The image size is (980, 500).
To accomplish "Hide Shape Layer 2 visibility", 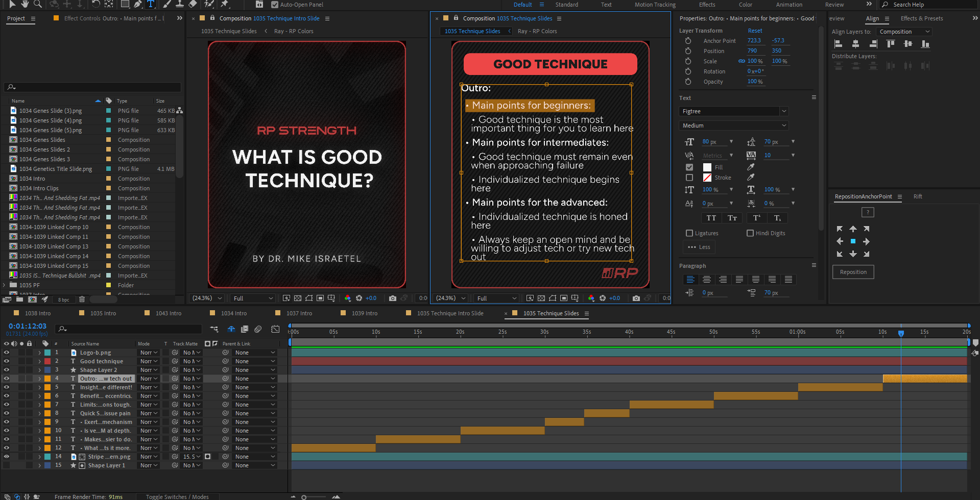I will pyautogui.click(x=7, y=370).
